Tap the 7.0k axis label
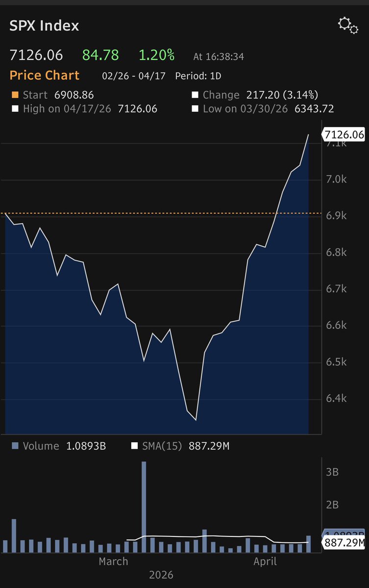The image size is (369, 588). (336, 179)
